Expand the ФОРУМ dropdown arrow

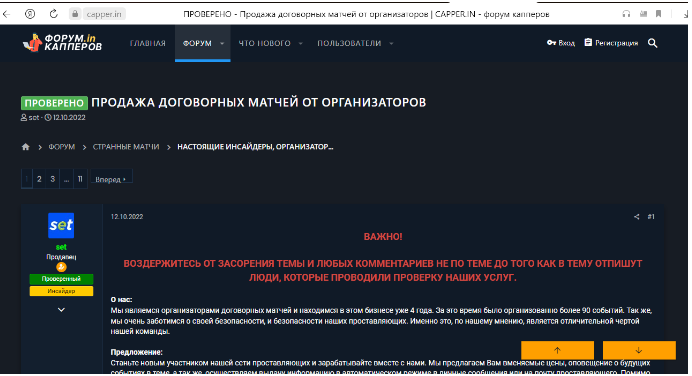point(222,43)
